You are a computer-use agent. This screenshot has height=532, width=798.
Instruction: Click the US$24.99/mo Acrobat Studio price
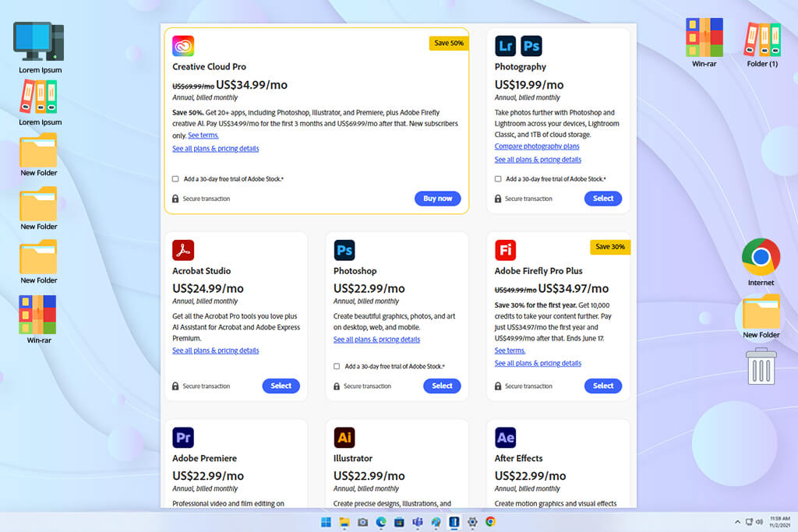coord(208,288)
